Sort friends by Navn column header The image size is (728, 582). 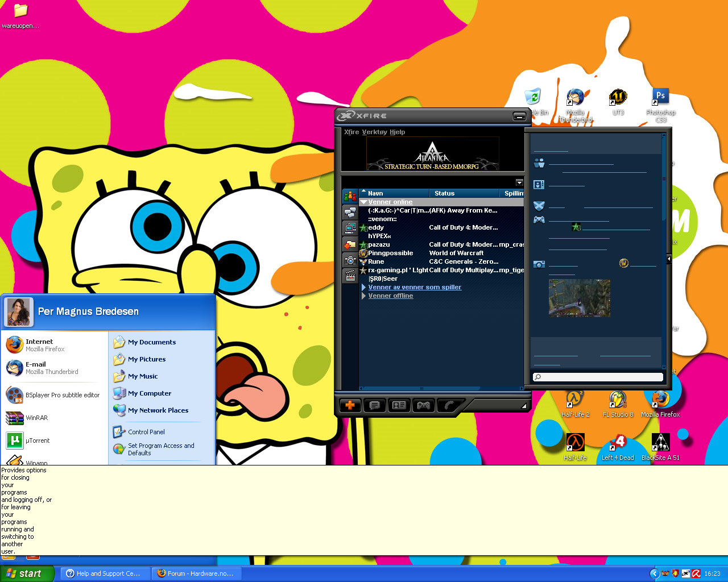tap(395, 193)
